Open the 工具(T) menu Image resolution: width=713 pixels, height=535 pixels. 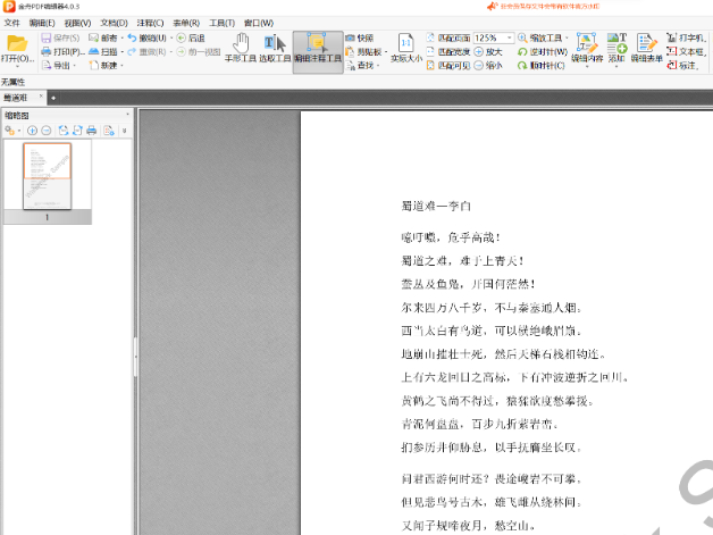221,23
